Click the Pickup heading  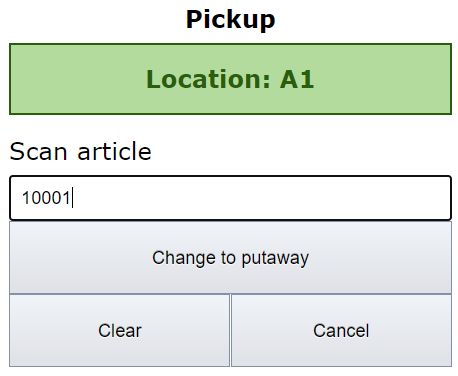(230, 19)
